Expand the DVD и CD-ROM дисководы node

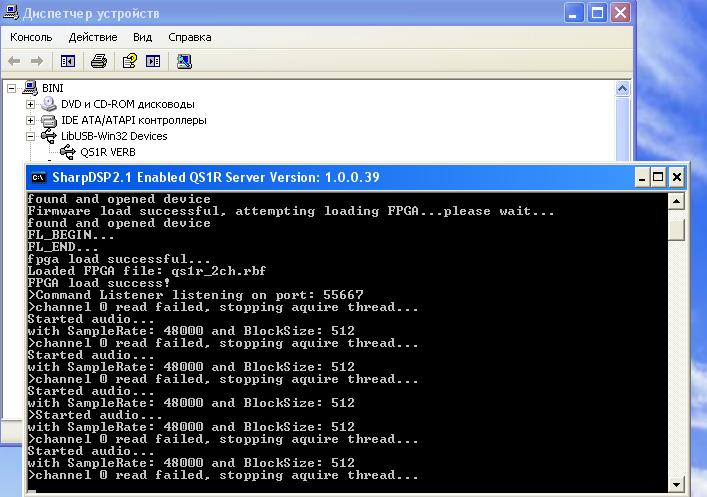coord(30,105)
